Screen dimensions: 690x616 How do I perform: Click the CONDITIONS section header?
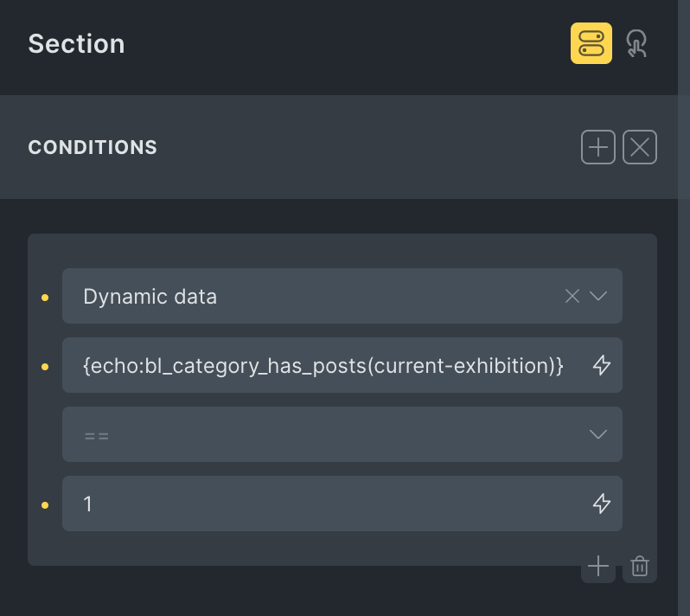(x=93, y=147)
